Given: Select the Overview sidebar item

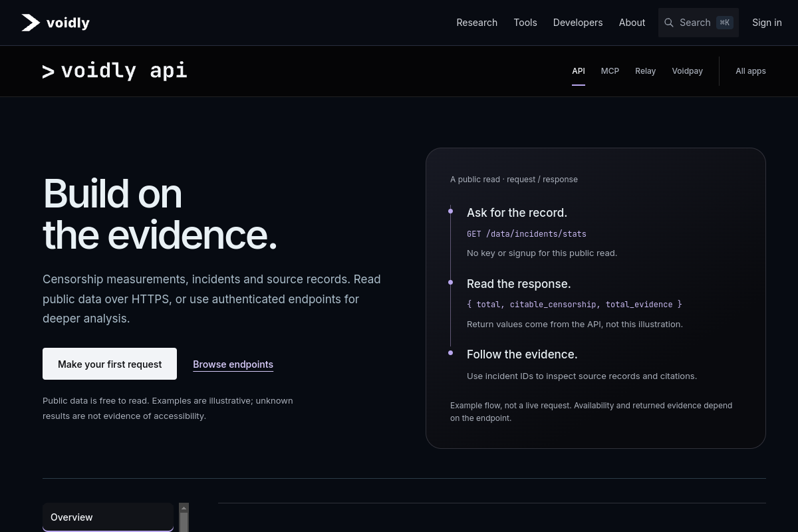Looking at the screenshot, I should [x=108, y=517].
